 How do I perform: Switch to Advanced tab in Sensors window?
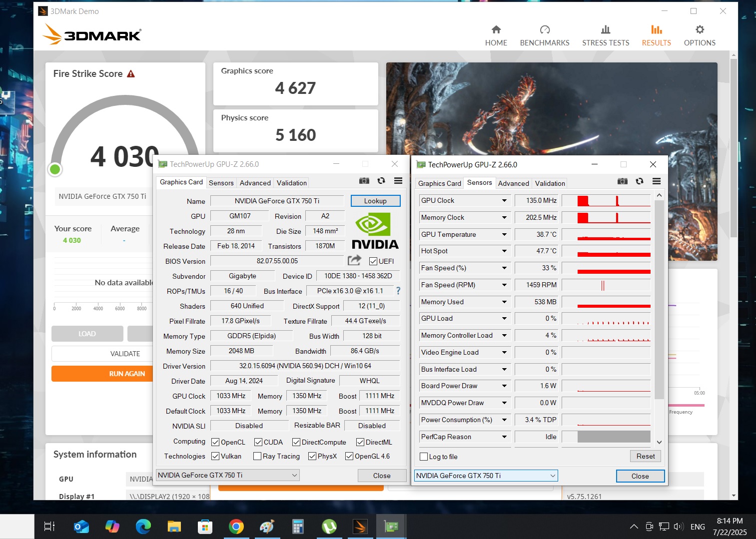[513, 183]
